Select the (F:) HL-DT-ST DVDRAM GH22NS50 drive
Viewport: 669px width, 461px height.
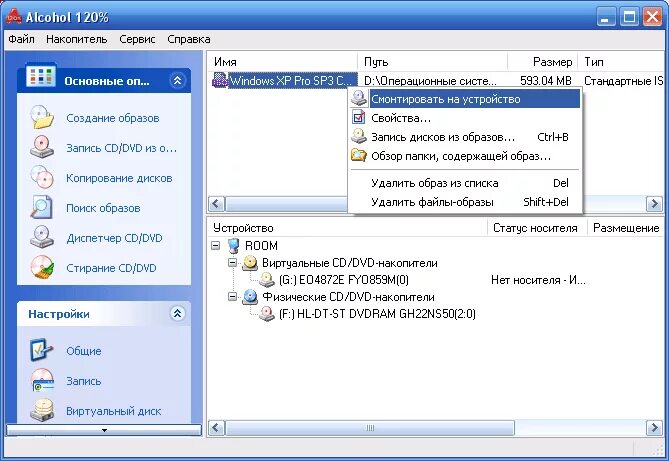click(x=377, y=314)
